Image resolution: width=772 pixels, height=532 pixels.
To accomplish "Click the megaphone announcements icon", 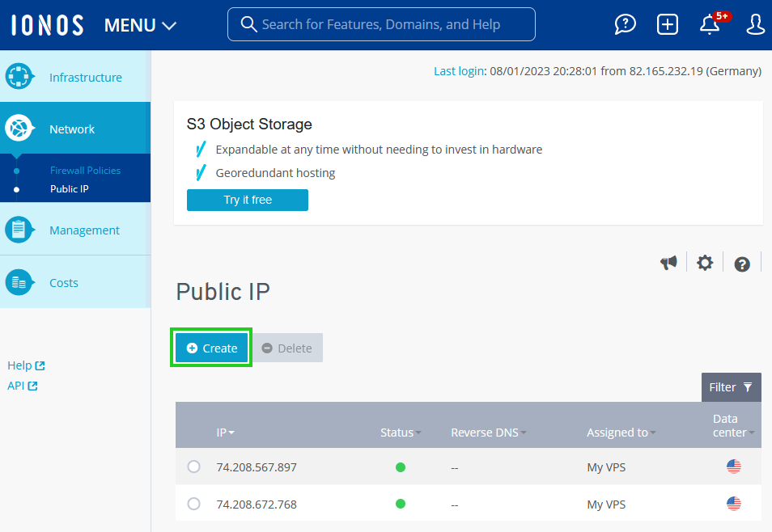I will pos(668,263).
